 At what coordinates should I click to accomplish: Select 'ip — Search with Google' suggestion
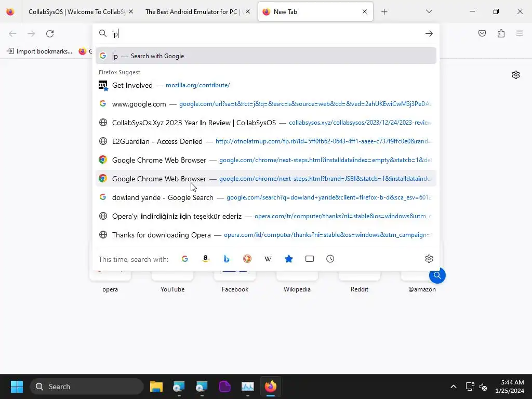click(x=265, y=56)
